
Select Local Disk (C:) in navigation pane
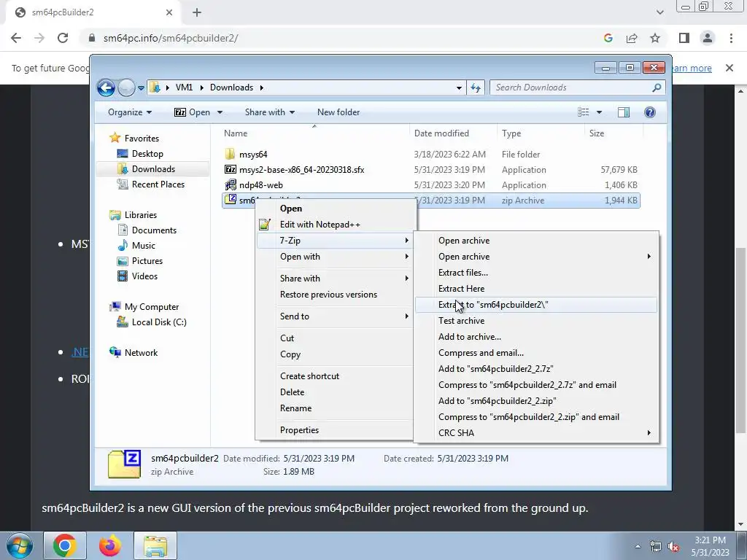(x=158, y=322)
